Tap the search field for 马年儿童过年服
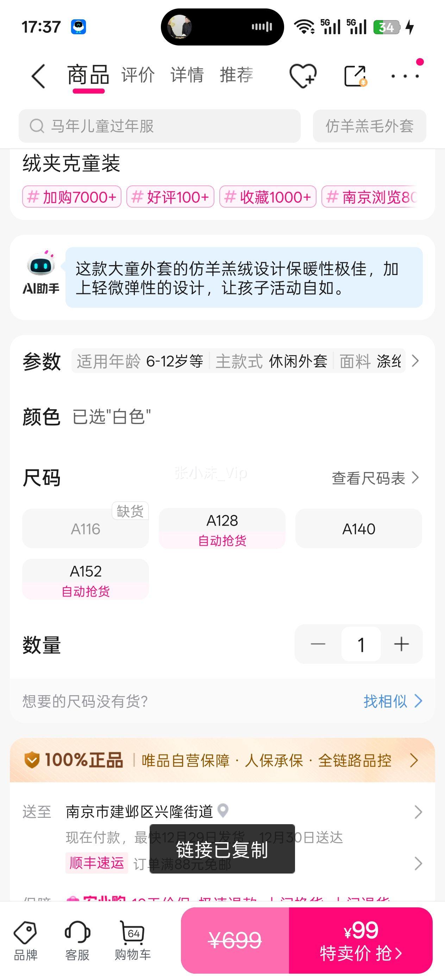The width and height of the screenshot is (445, 980). pyautogui.click(x=159, y=126)
